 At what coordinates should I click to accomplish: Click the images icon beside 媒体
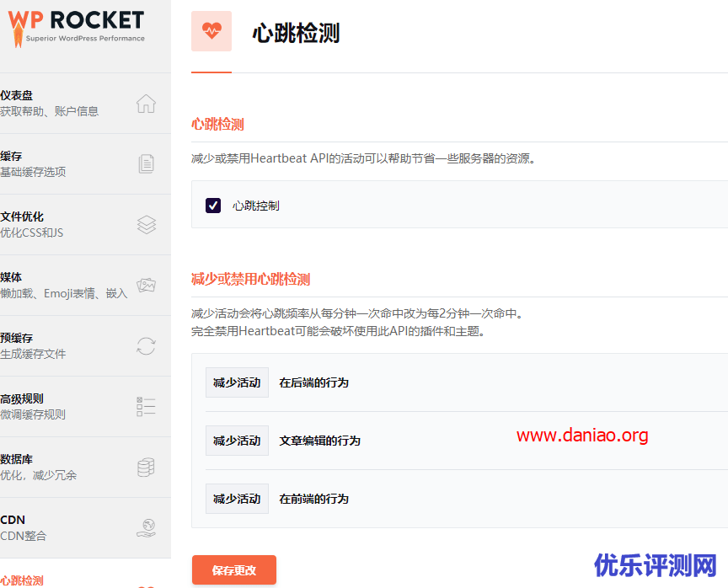(147, 285)
